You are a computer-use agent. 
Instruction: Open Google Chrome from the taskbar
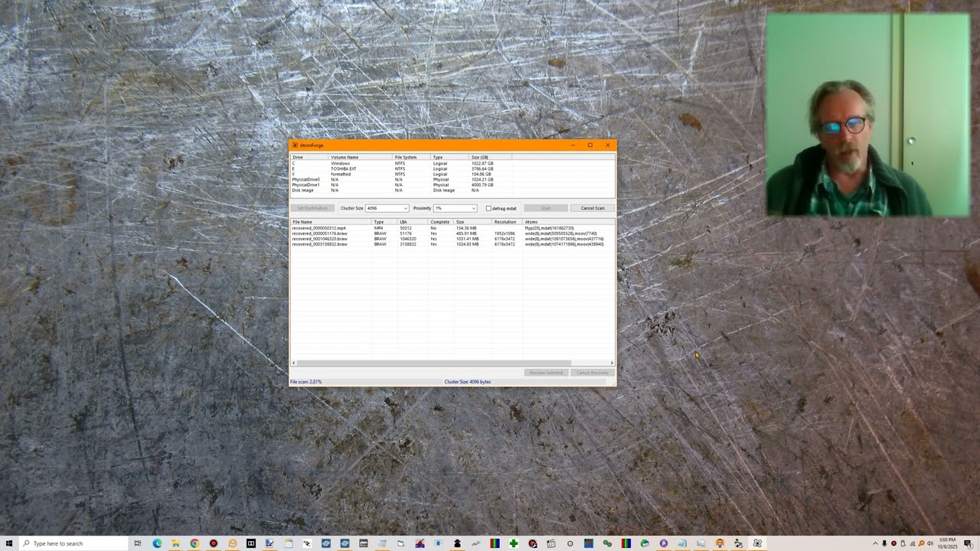[x=194, y=543]
